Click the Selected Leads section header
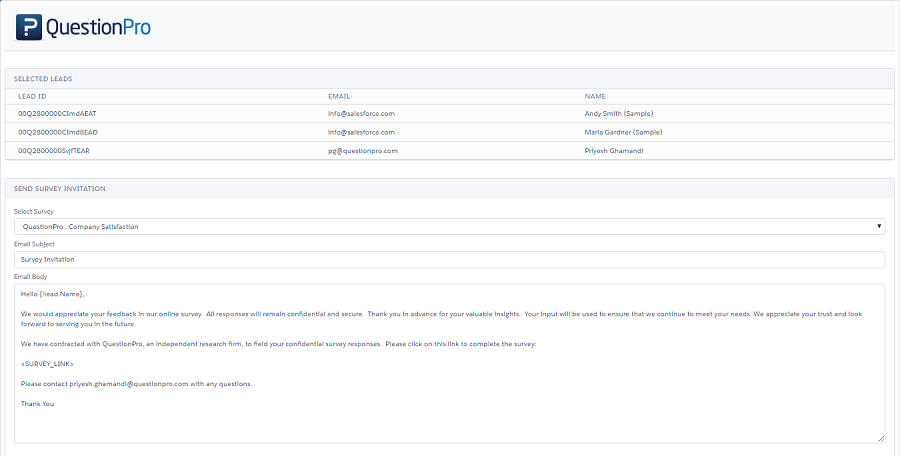The width and height of the screenshot is (900, 456). [x=43, y=78]
